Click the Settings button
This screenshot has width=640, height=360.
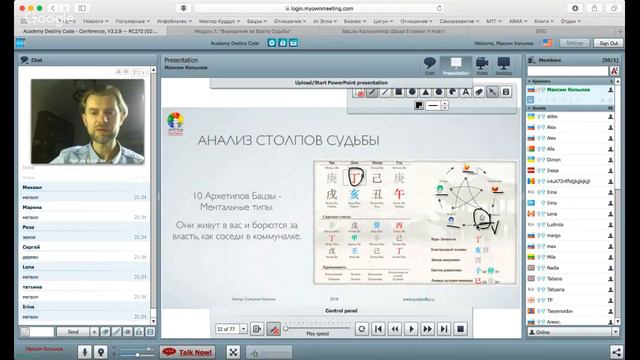(574, 43)
